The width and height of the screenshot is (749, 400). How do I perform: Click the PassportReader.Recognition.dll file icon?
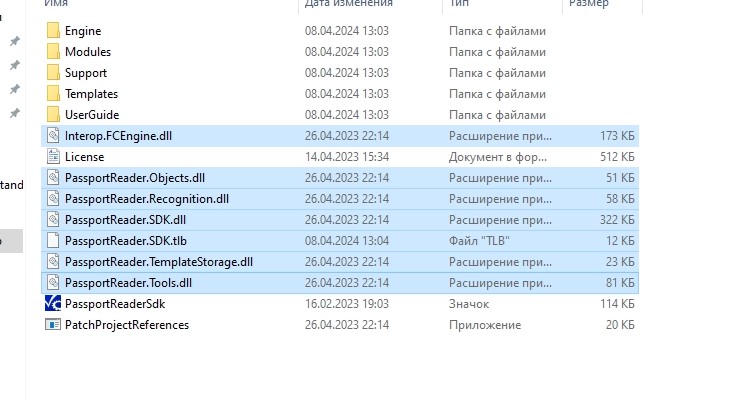click(53, 199)
